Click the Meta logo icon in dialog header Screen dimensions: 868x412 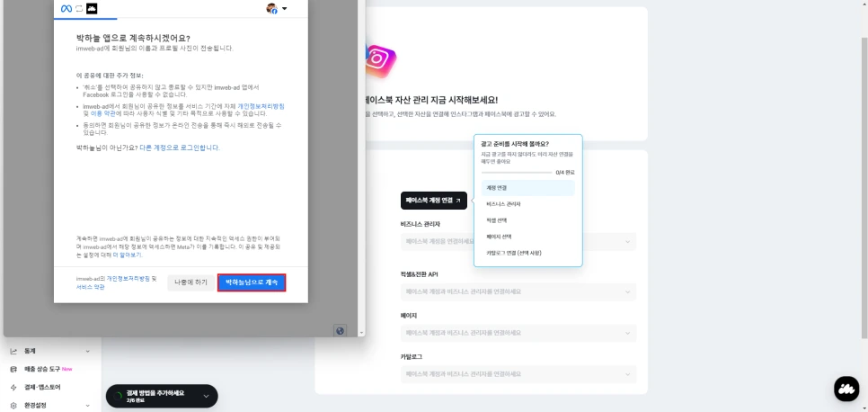click(66, 9)
